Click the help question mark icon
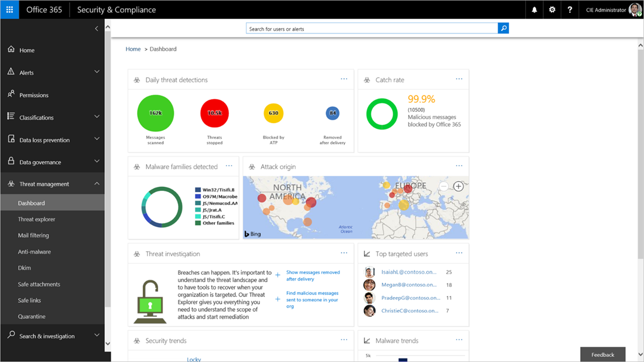This screenshot has height=362, width=644. [570, 9]
